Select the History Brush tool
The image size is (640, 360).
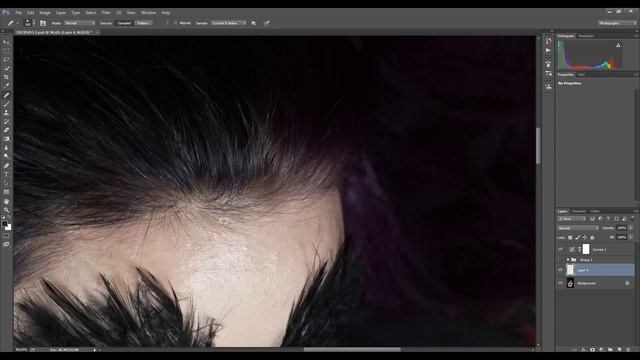coord(6,122)
